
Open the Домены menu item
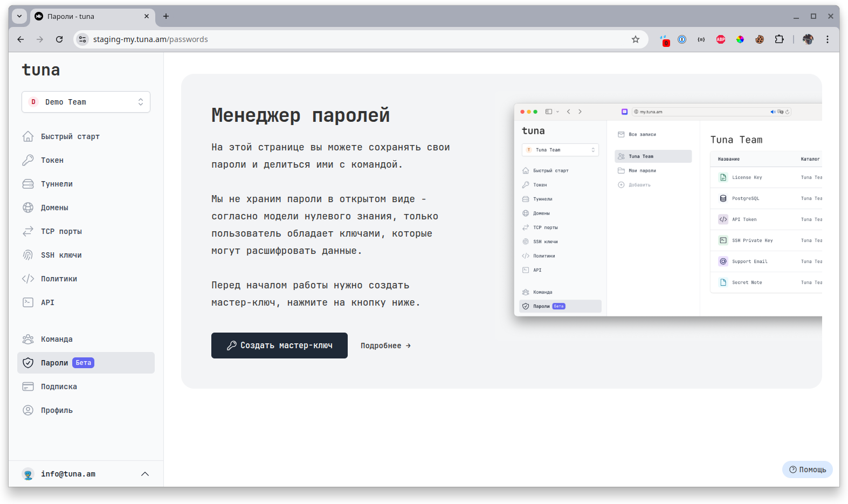(86, 208)
